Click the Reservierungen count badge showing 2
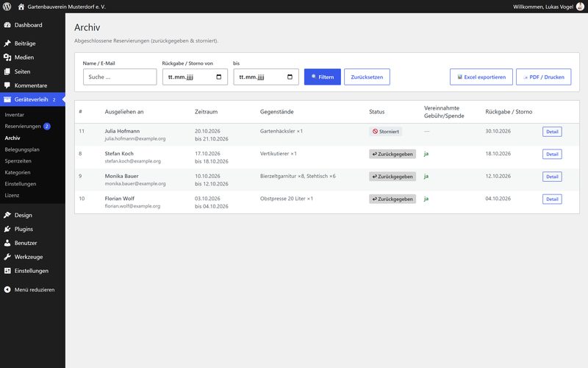This screenshot has width=588, height=368. [x=47, y=126]
